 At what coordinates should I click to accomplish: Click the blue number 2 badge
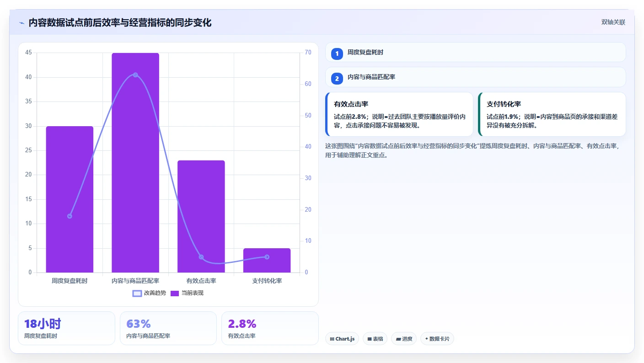[x=337, y=79]
